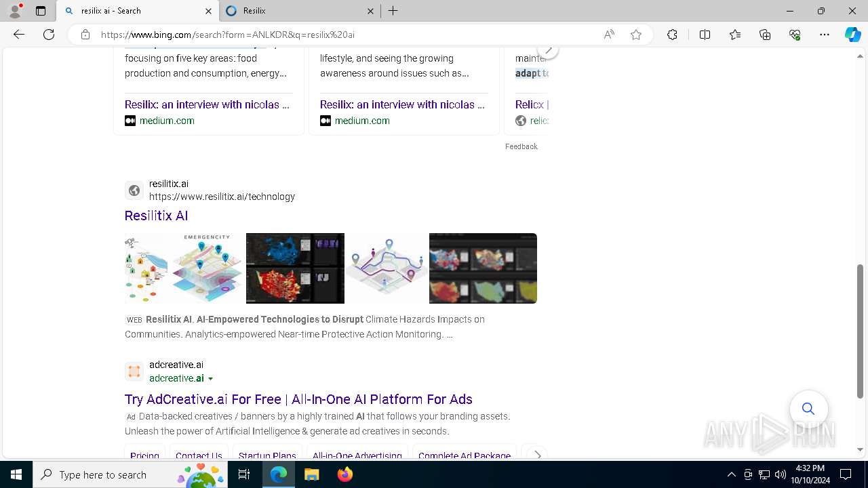This screenshot has width=868, height=488.
Task: Click the Feedback link
Action: pyautogui.click(x=521, y=146)
